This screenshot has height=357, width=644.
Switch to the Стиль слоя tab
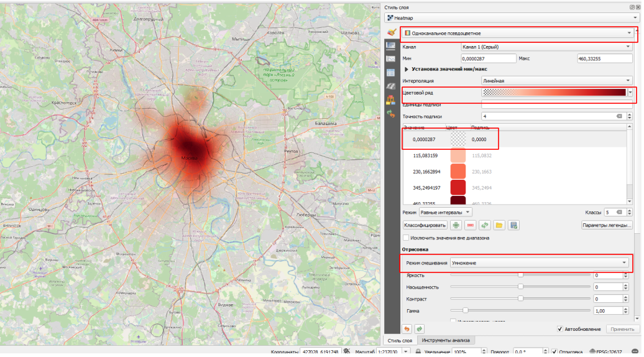[400, 341]
